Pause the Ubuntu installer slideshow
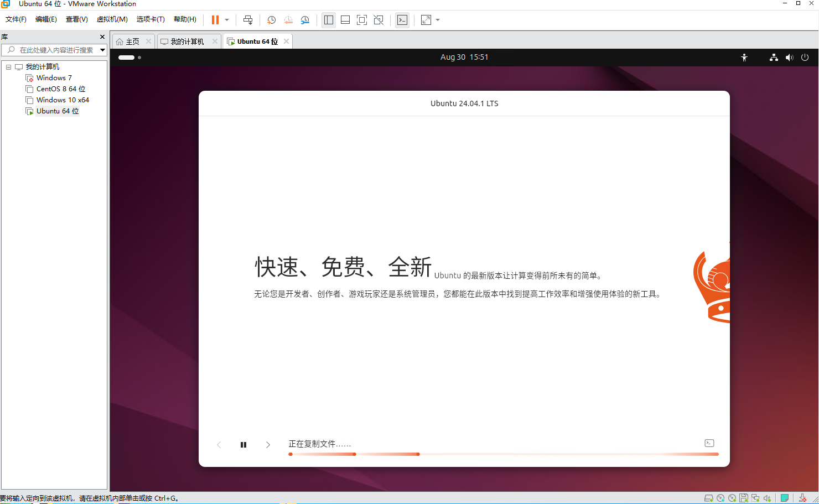Viewport: 819px width, 504px height. click(243, 445)
